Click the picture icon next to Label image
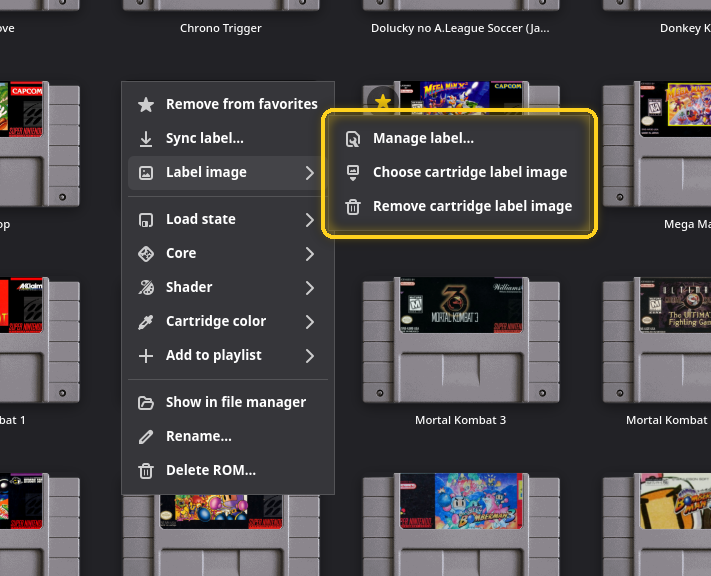Screen dimensions: 711x576 click(146, 173)
